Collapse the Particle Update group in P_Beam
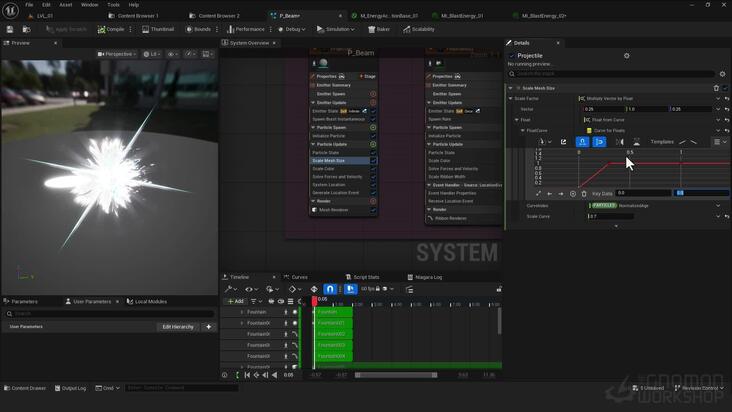Viewport: 732px width, 412px height. (x=313, y=144)
